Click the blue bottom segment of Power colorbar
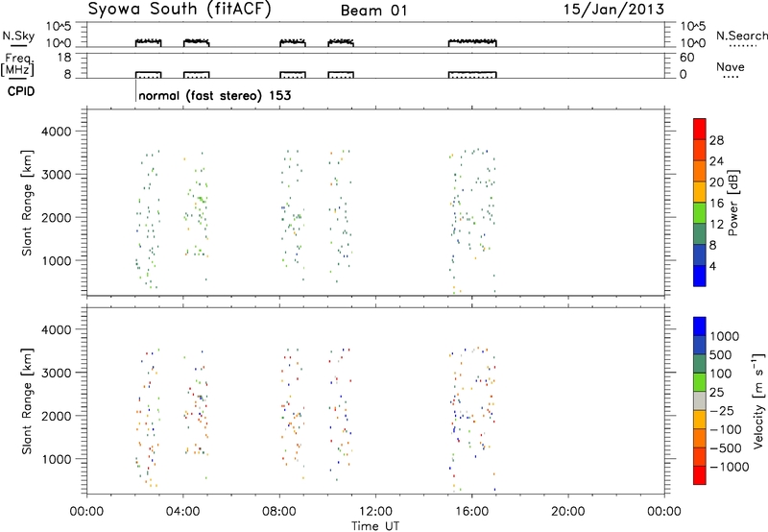This screenshot has width=768, height=532. (x=700, y=276)
